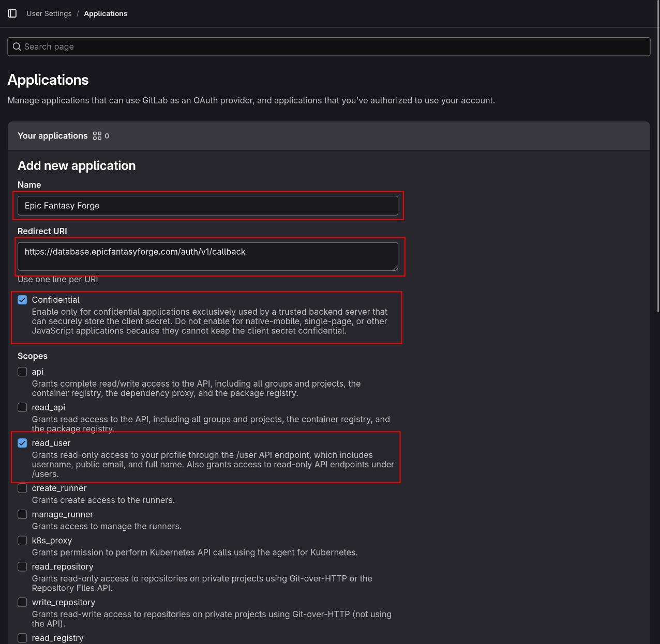
Task: Enable the read_registry scope
Action: 22,638
